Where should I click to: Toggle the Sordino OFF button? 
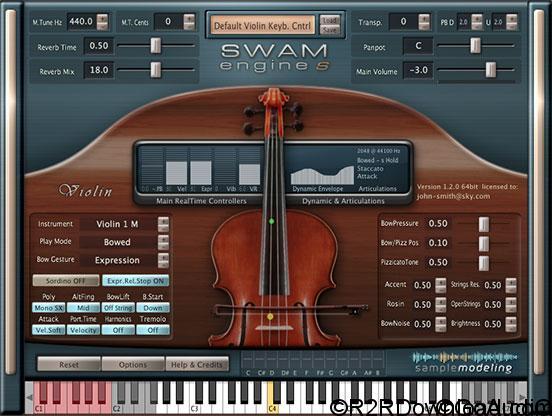pos(66,281)
